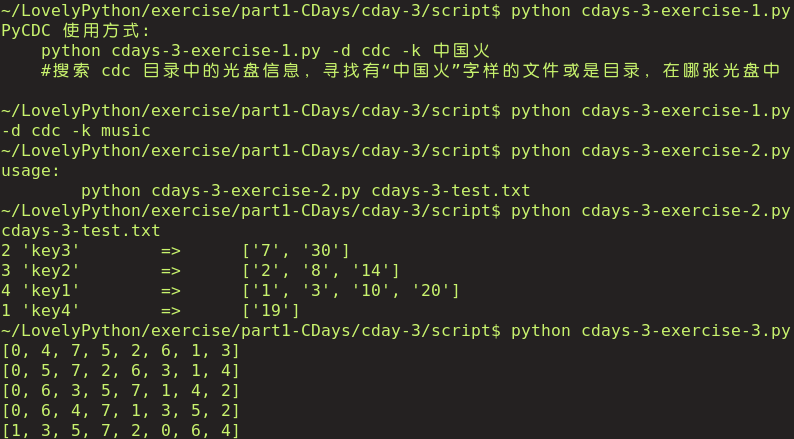Image resolution: width=794 pixels, height=439 pixels.
Task: Click the output row [0, 6, 4, 7, 1, 3, 5, 2]
Action: (120, 411)
